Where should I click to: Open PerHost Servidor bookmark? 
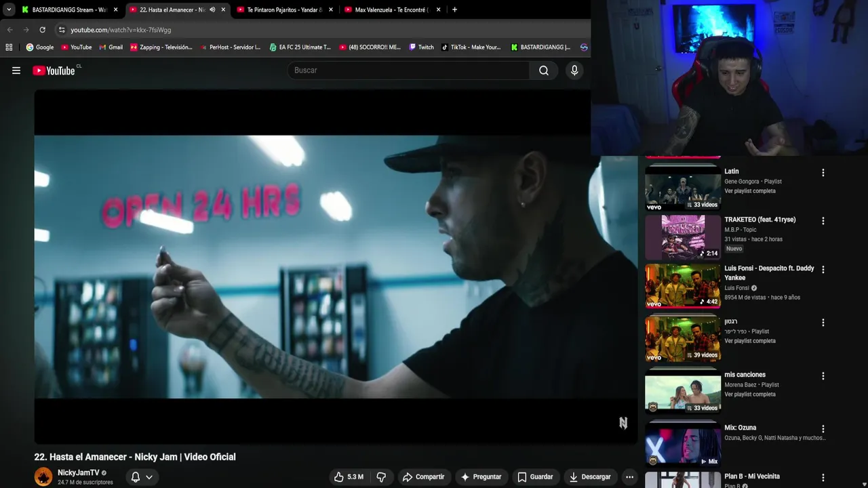tap(230, 47)
